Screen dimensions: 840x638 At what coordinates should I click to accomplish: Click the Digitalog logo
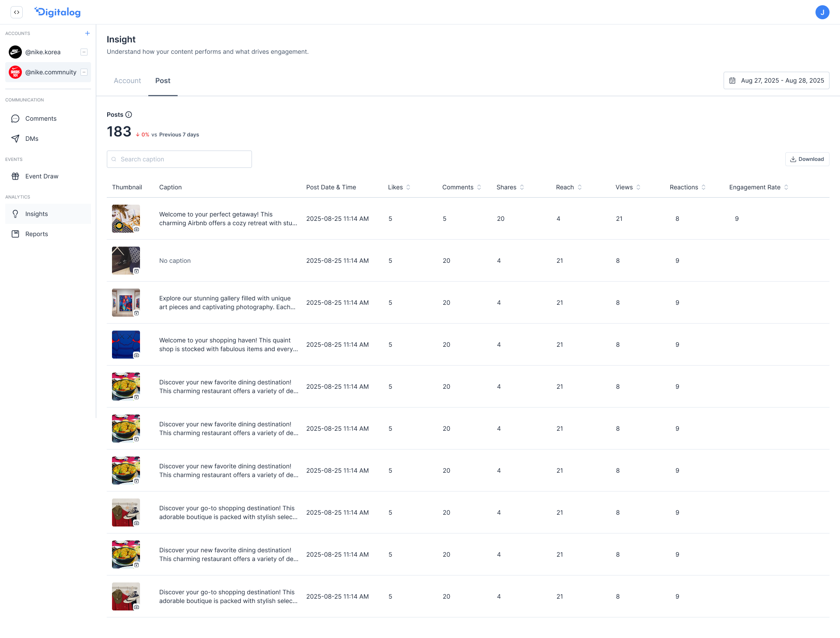tap(57, 12)
